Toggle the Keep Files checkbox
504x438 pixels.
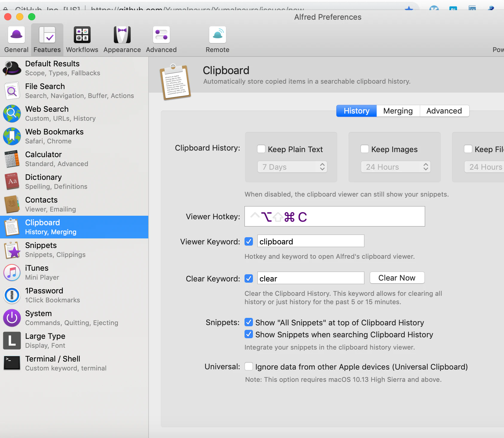pos(468,149)
